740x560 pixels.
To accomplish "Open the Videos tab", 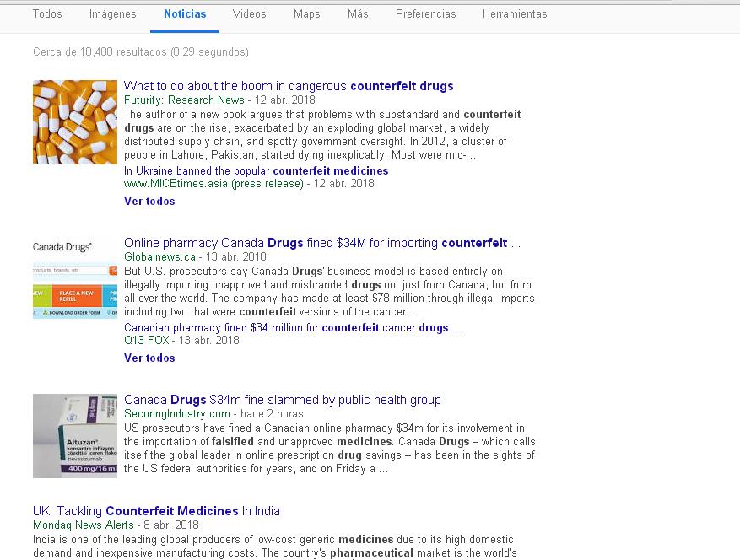I will [x=249, y=14].
